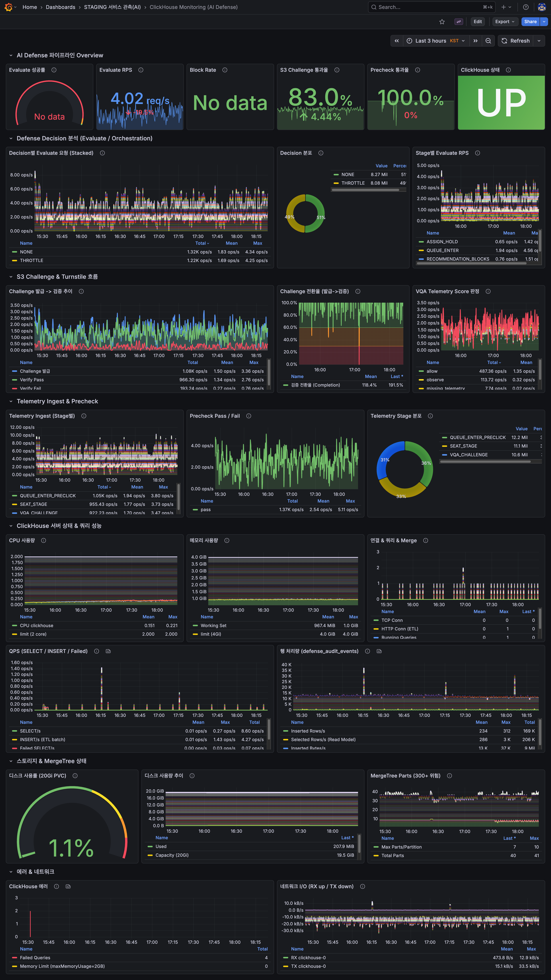Show info for VQA Telemetry Score panel
Screen dimensions: 551x980
point(488,291)
